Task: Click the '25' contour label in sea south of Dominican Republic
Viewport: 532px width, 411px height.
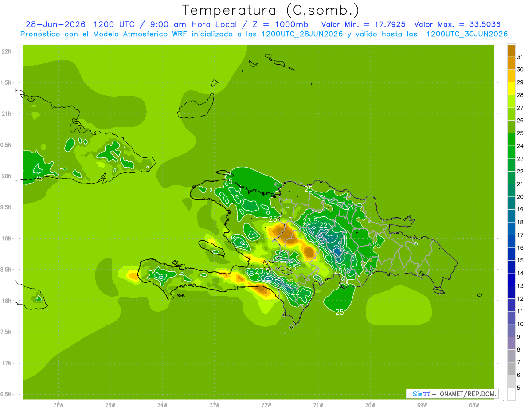Action: [x=340, y=312]
